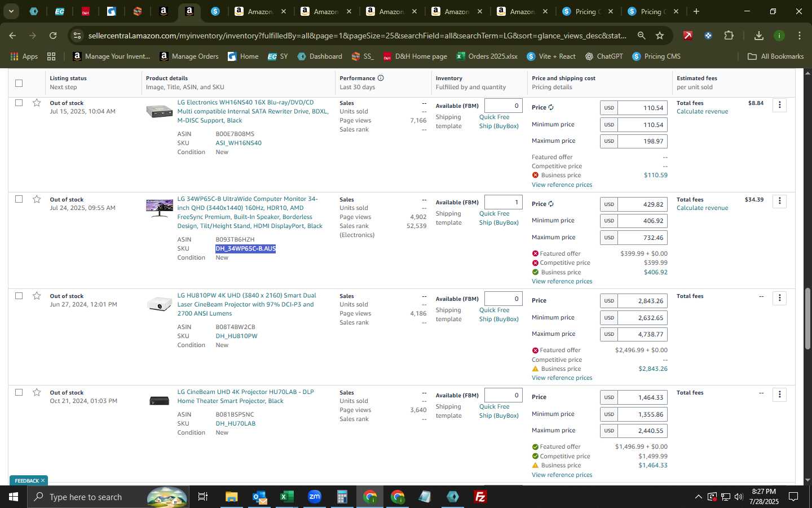The width and height of the screenshot is (812, 508).
Task: Toggle the select-all checkbox in table header
Action: 19,83
